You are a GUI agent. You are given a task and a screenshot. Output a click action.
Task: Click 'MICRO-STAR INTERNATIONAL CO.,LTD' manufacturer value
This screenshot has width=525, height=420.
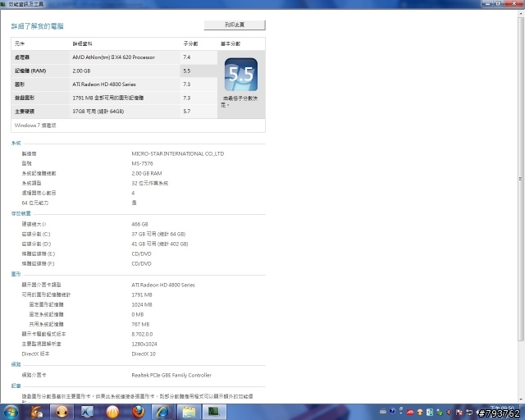pos(178,153)
